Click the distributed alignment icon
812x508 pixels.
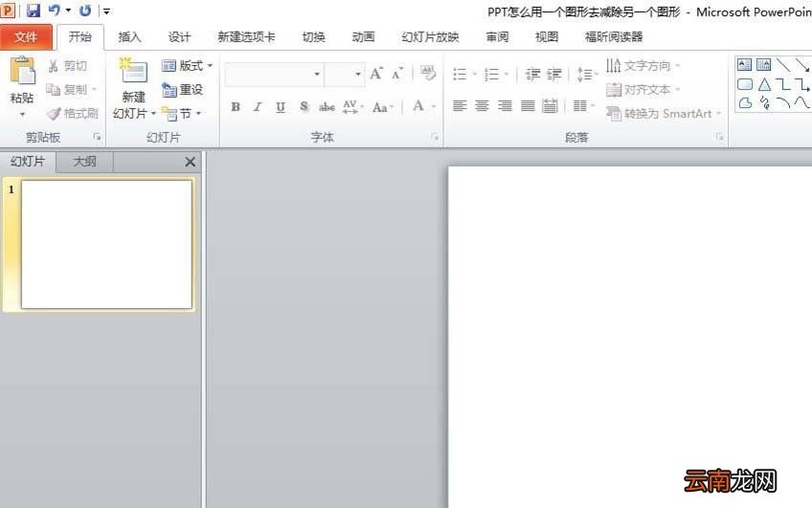pyautogui.click(x=550, y=106)
